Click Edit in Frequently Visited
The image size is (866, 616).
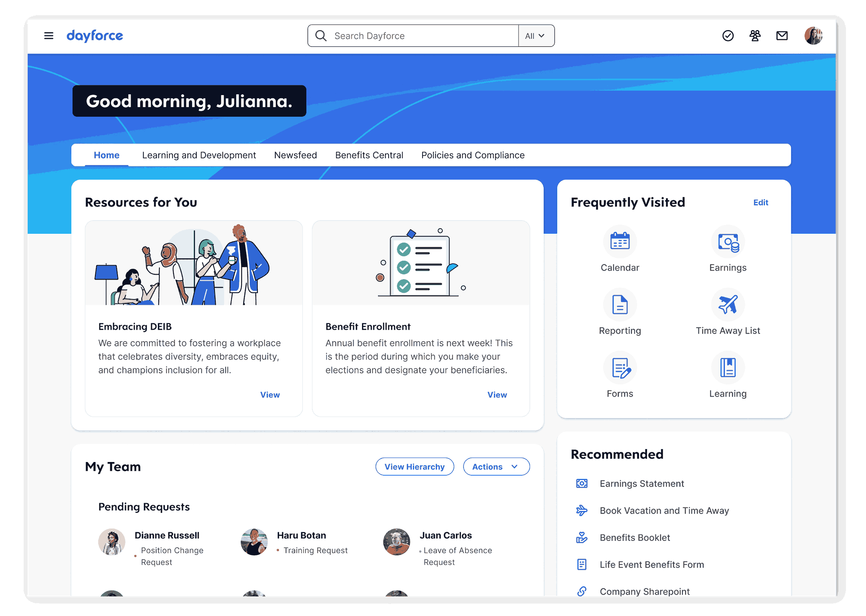[760, 203]
